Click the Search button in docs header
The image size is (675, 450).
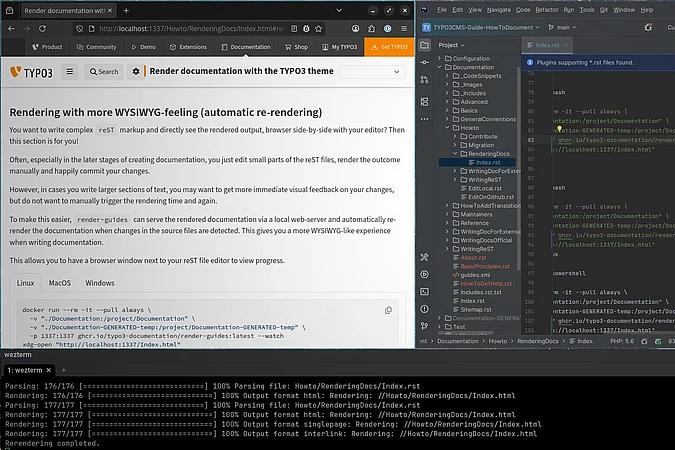coord(103,72)
